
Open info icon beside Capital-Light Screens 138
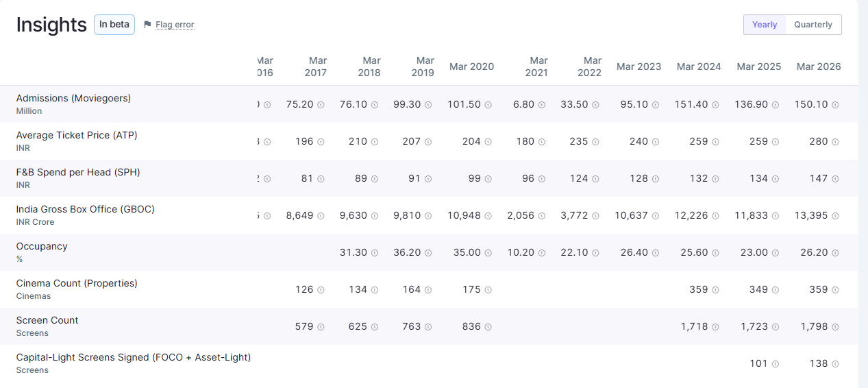(835, 364)
